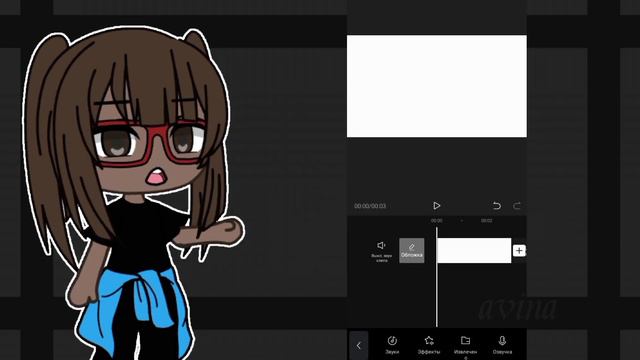Redo the undone edit
The height and width of the screenshot is (360, 640).
point(517,206)
